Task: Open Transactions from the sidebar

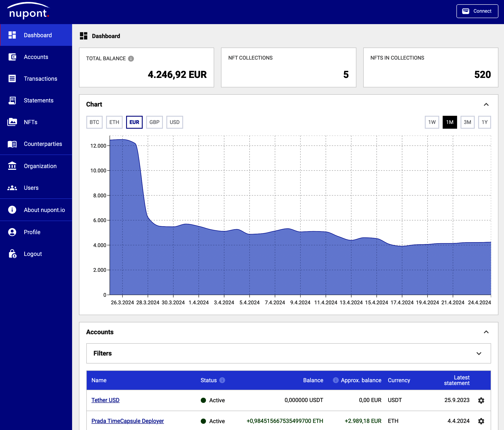Action: (x=40, y=79)
